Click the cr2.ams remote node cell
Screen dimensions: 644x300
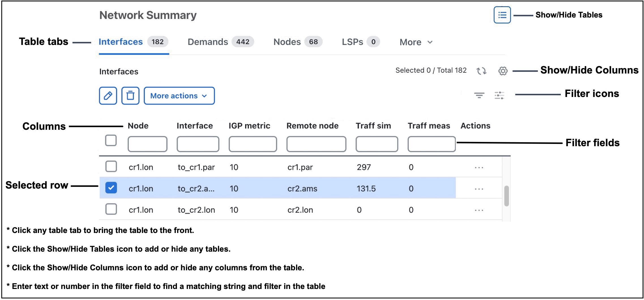pos(302,189)
